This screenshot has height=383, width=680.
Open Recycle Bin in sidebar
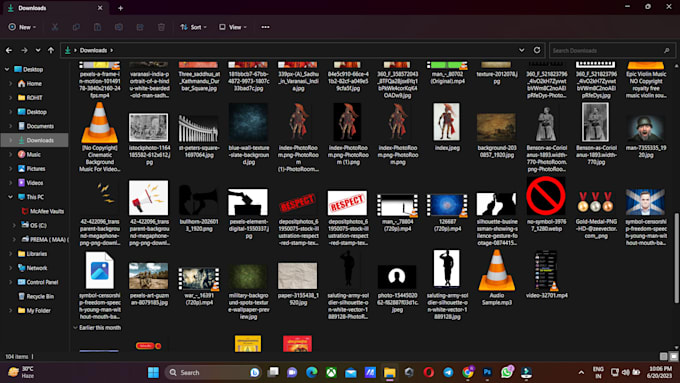tap(36, 297)
